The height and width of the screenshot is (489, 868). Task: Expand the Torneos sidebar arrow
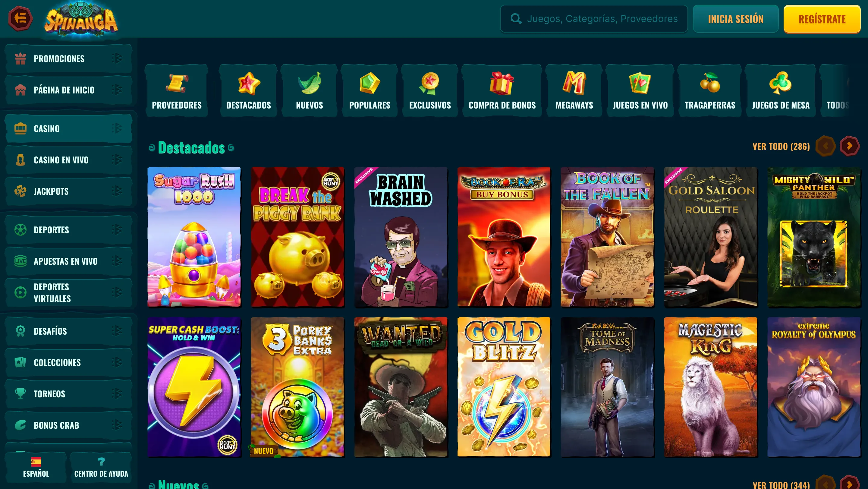117,393
